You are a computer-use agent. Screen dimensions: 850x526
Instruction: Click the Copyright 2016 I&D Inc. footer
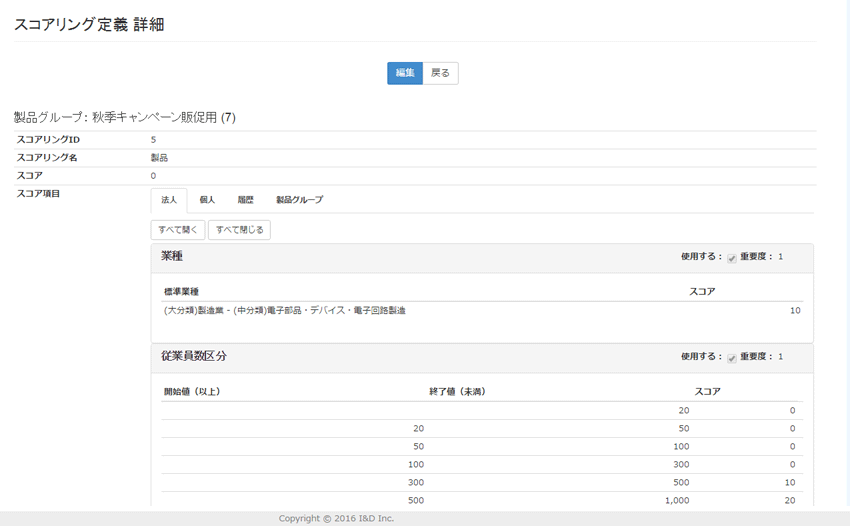click(336, 519)
